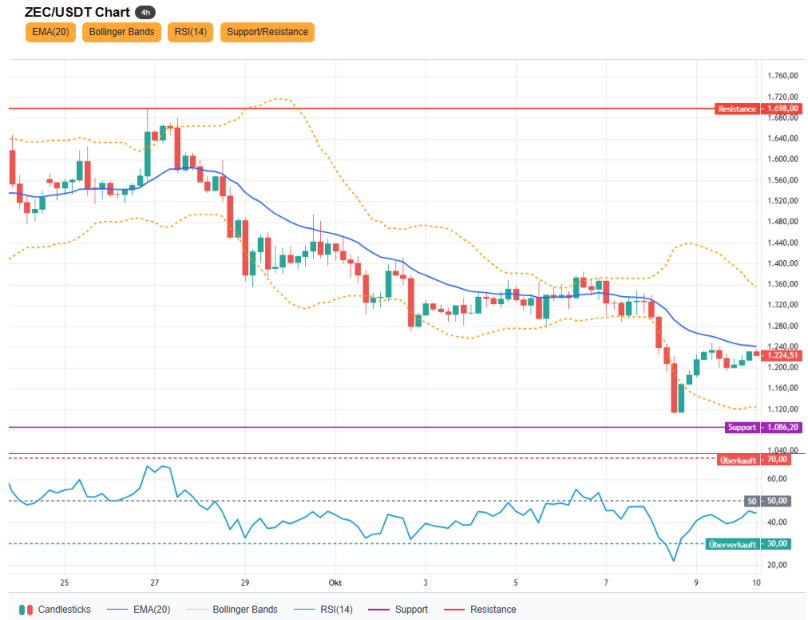Click the 60,00 RSI axis label

[777, 479]
